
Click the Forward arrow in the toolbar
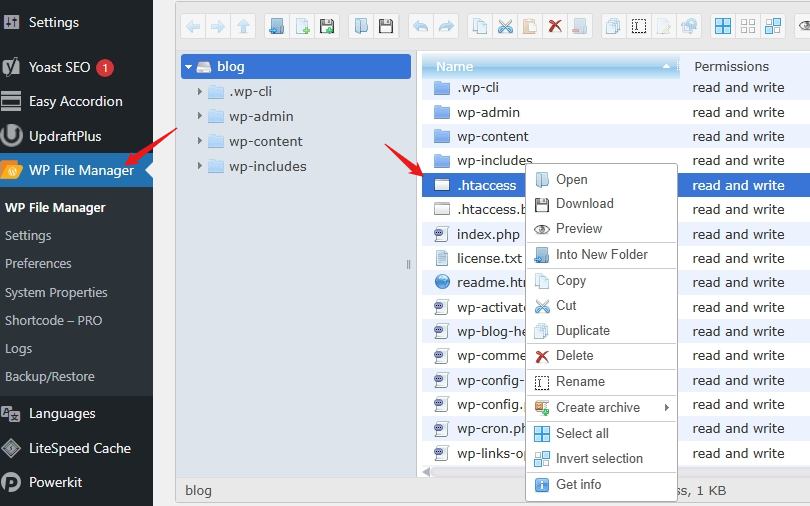click(x=218, y=26)
